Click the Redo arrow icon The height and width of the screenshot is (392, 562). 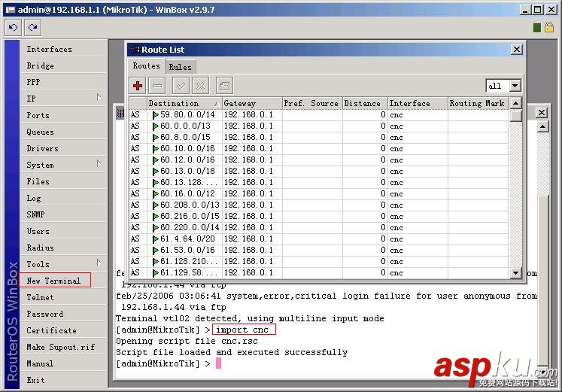(32, 28)
